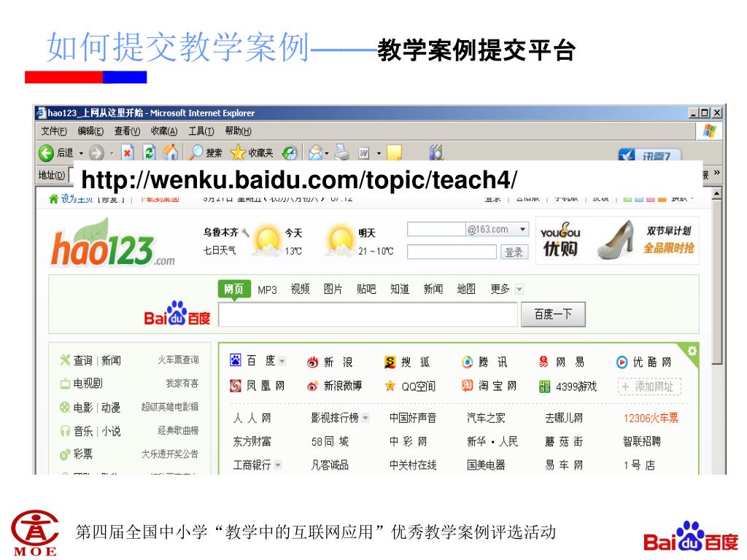Click the vertical scrollbar up arrow
The width and height of the screenshot is (747, 560).
point(716,194)
